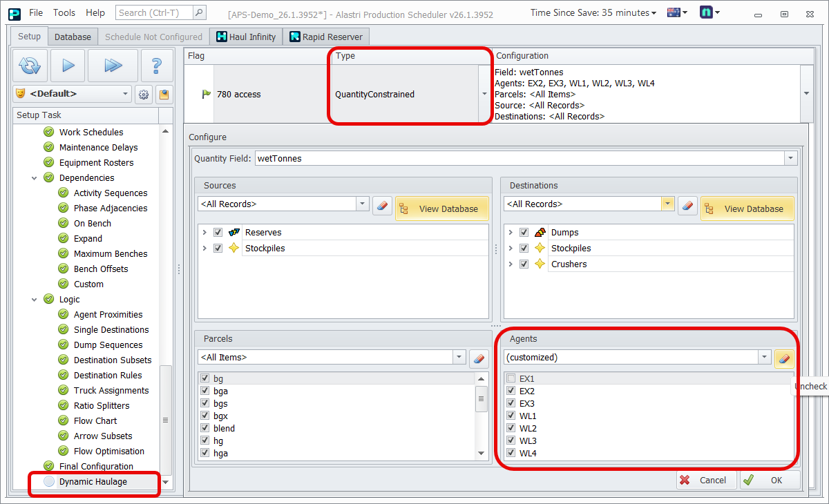Click the refresh cycle icon button
This screenshot has height=504, width=829.
point(30,66)
